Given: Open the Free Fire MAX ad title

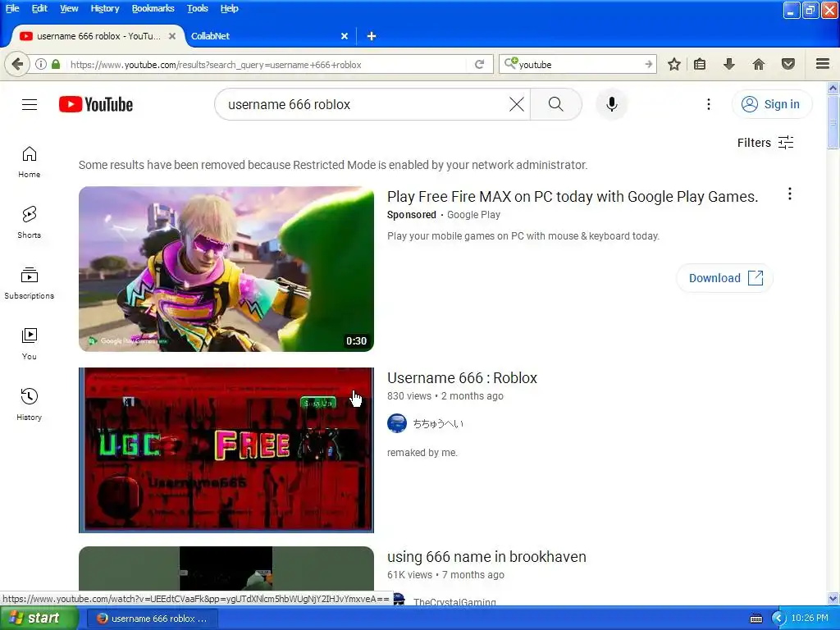Looking at the screenshot, I should [572, 197].
